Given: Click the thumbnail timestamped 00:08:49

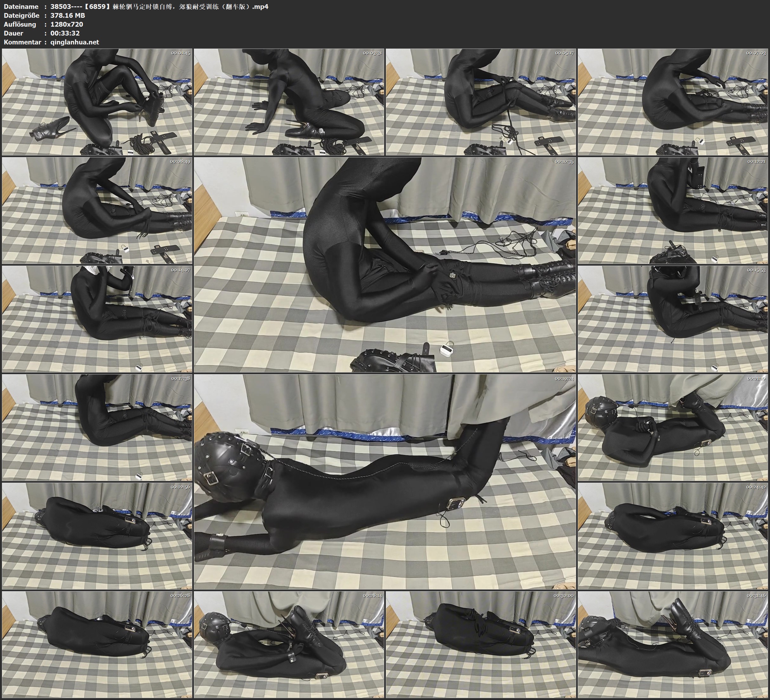Looking at the screenshot, I should 97,210.
